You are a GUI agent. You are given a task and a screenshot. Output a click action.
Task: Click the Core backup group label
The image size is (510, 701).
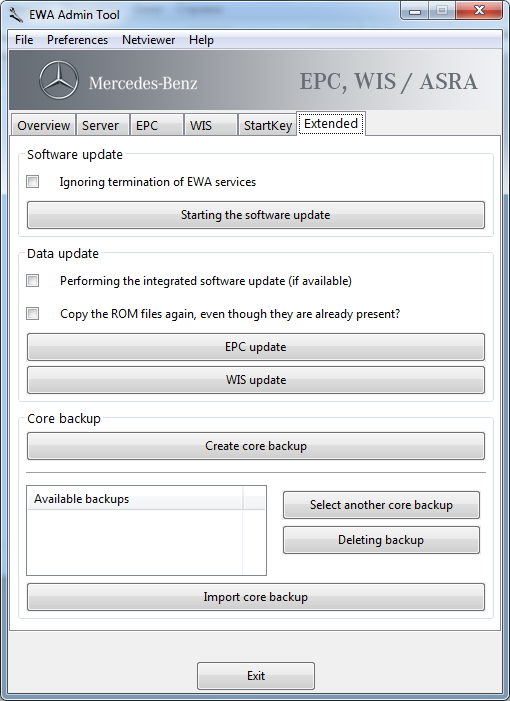(x=64, y=419)
